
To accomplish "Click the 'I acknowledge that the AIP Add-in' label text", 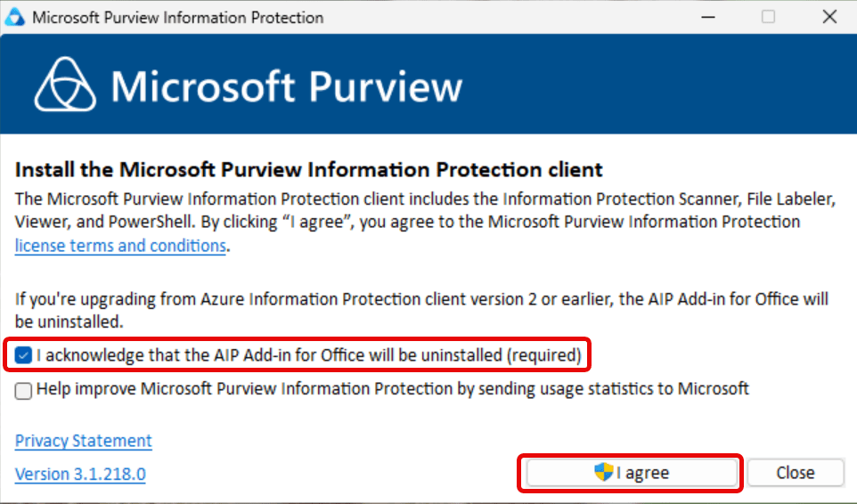I will (x=308, y=356).
